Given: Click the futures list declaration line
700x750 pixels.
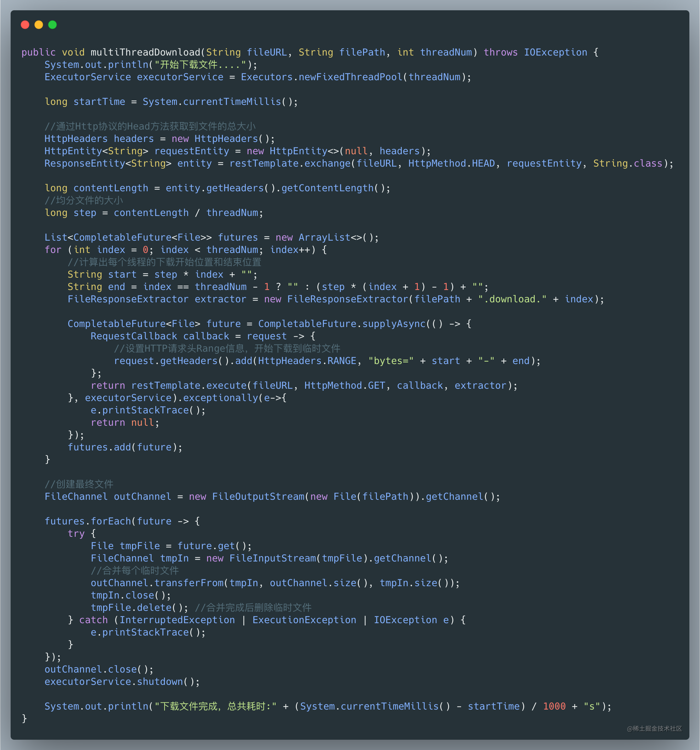Looking at the screenshot, I should point(211,237).
